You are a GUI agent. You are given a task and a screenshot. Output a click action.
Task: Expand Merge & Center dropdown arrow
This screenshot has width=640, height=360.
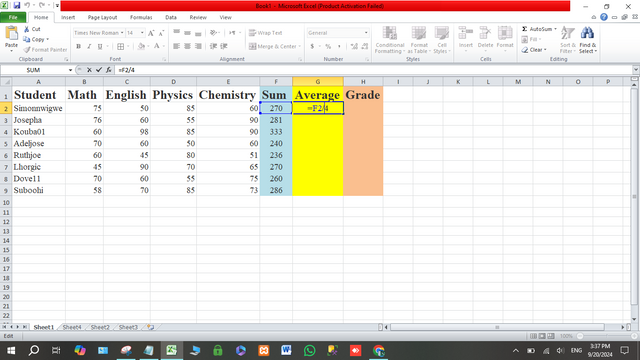[x=300, y=47]
